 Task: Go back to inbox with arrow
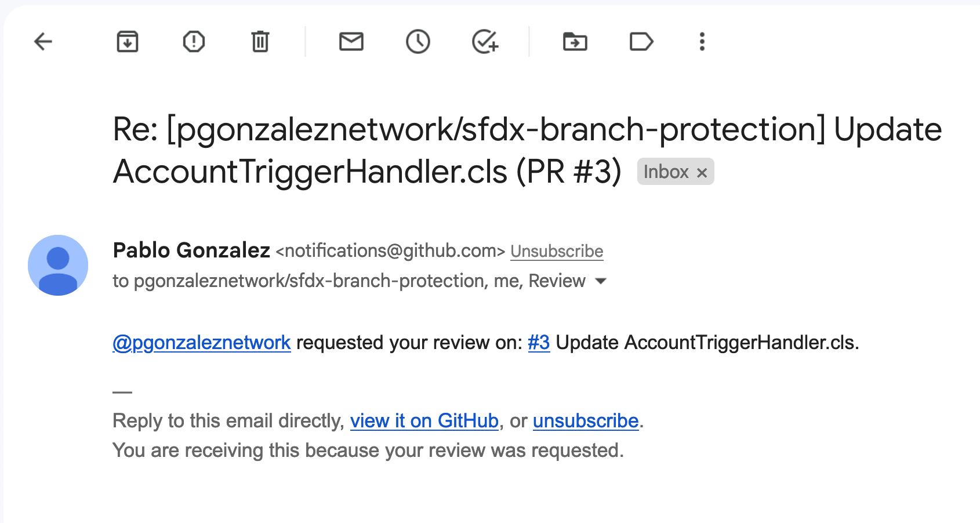[43, 42]
